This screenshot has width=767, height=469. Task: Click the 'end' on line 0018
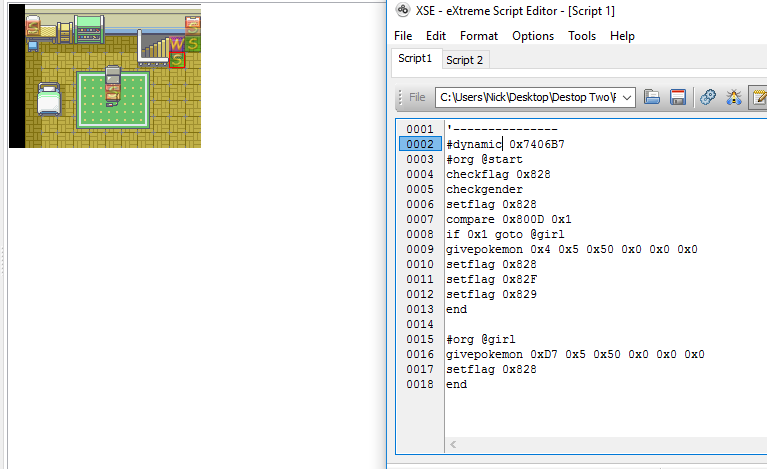(456, 384)
